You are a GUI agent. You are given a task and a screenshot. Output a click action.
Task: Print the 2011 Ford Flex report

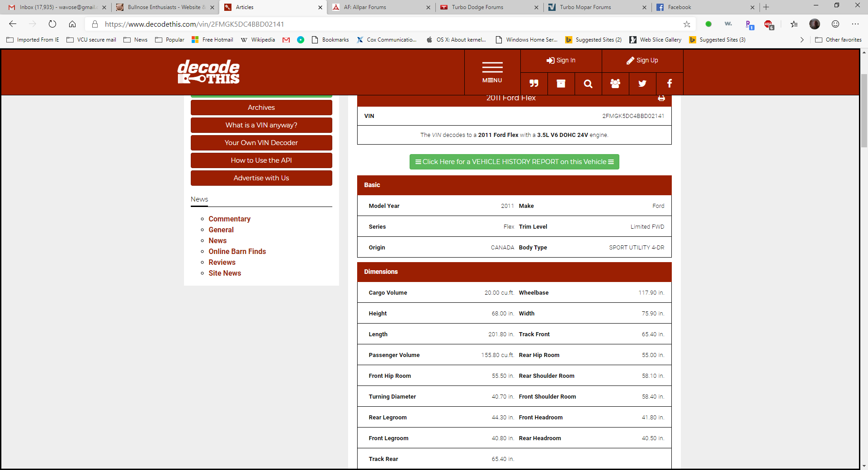click(661, 98)
